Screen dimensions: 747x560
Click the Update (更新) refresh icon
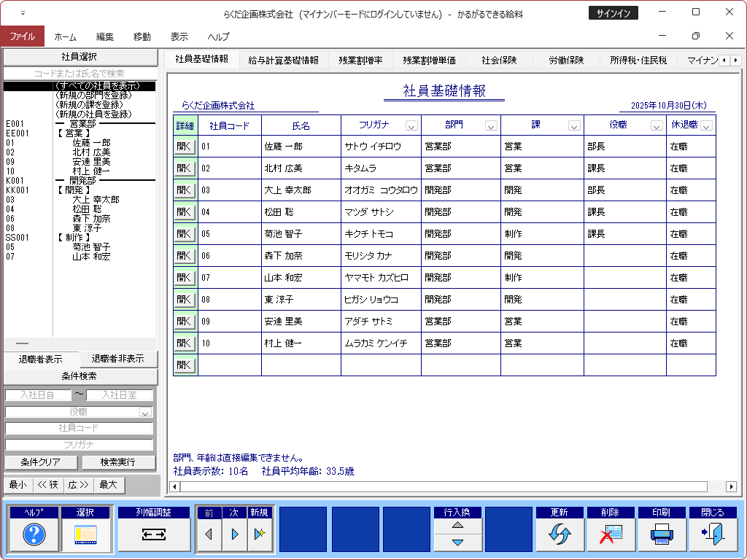point(559,535)
